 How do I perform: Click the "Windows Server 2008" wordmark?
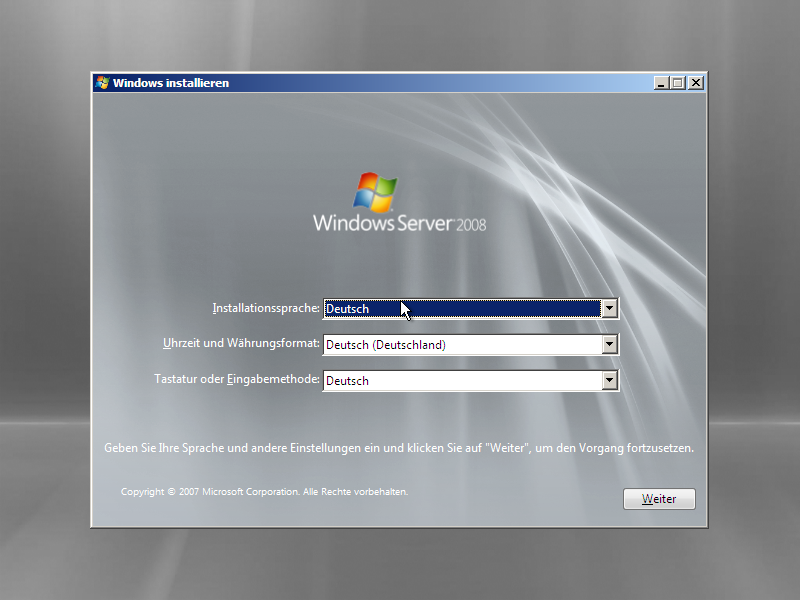pos(400,224)
